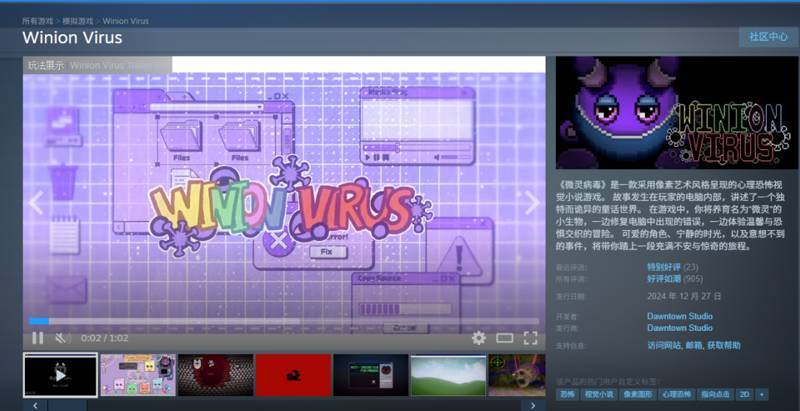Open the 特别好评 recent reviews link
Image resolution: width=800 pixels, height=411 pixels.
click(x=664, y=267)
